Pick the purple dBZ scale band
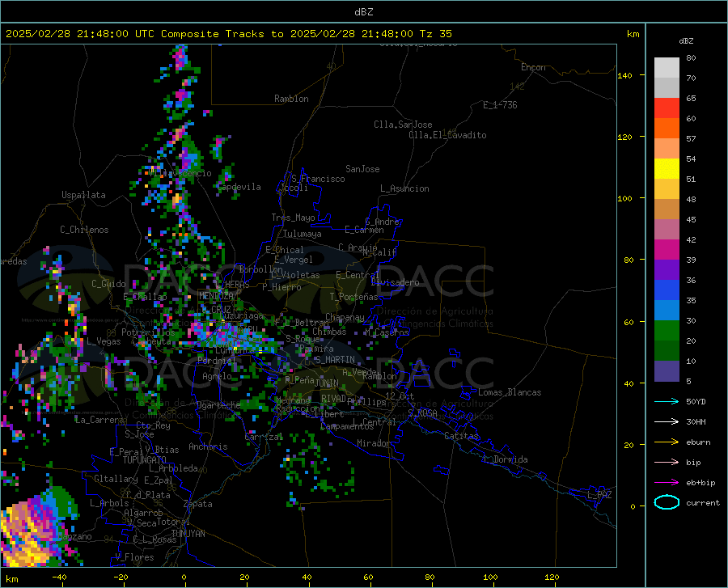Viewport: 728px width, 588px height. [667, 270]
